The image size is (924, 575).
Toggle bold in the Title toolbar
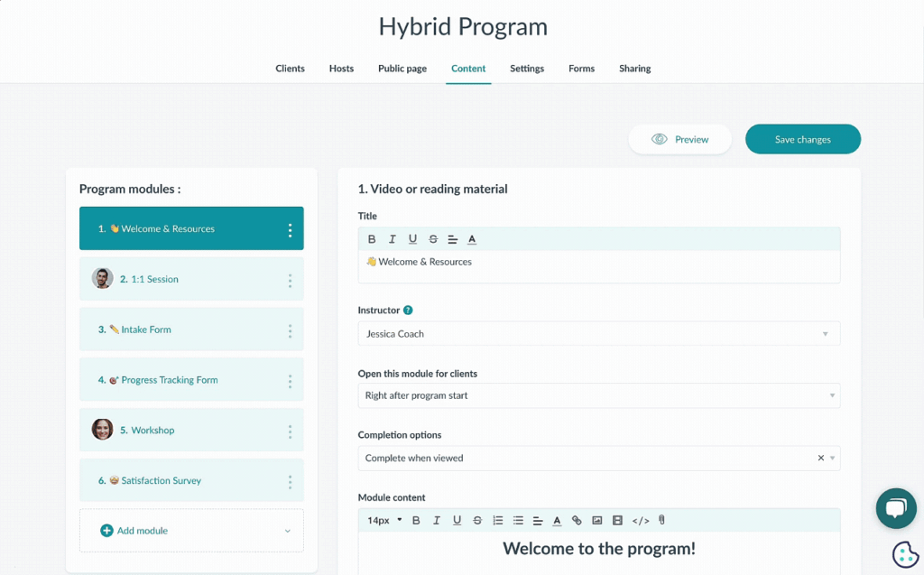[x=372, y=239]
